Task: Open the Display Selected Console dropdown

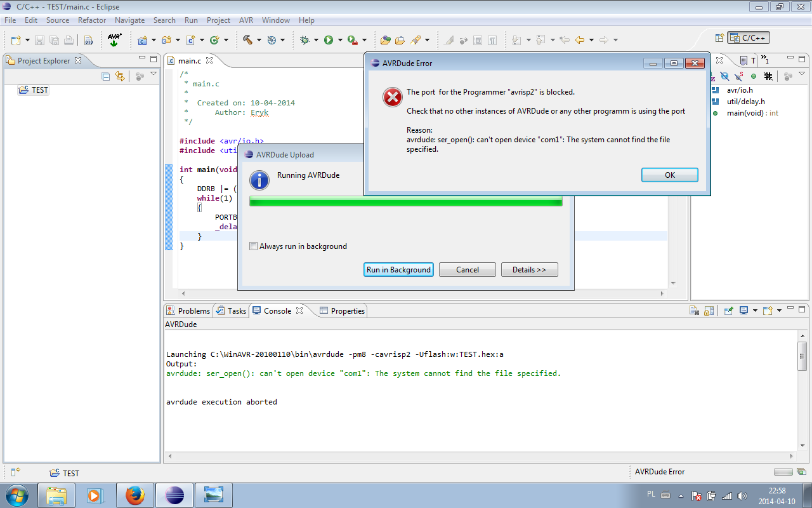Action: (755, 311)
